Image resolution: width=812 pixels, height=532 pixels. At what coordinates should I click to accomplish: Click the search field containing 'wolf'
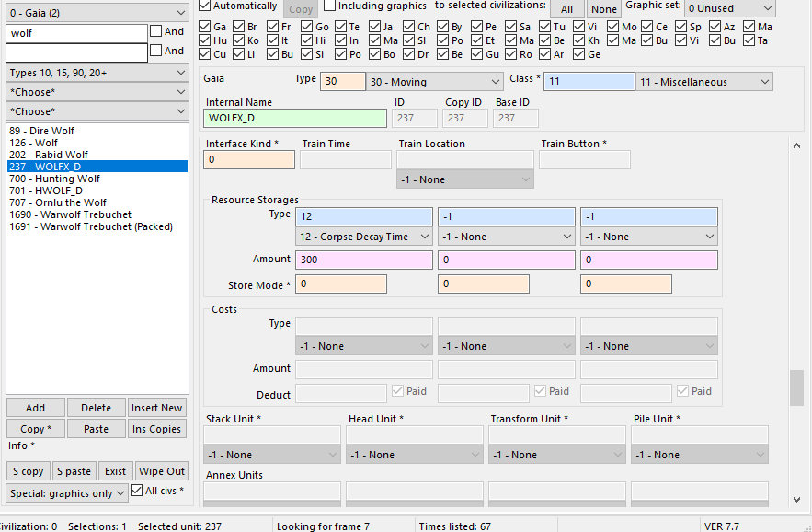(76, 34)
